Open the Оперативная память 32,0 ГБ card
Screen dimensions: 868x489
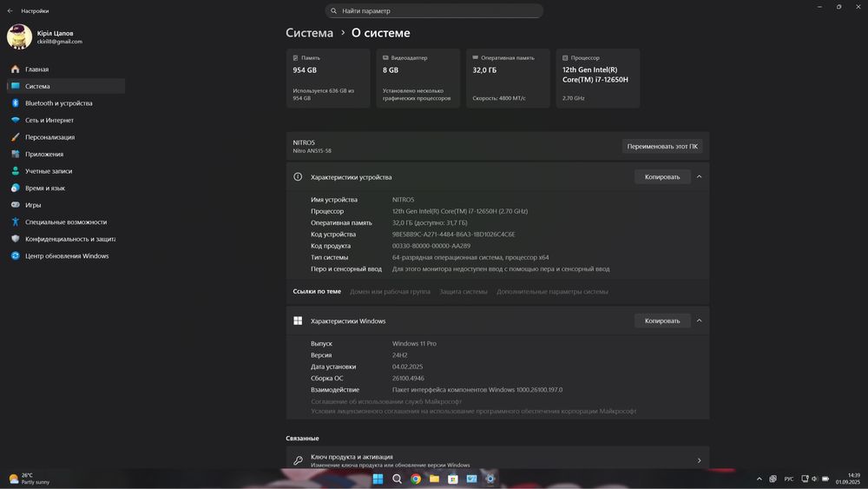[508, 78]
